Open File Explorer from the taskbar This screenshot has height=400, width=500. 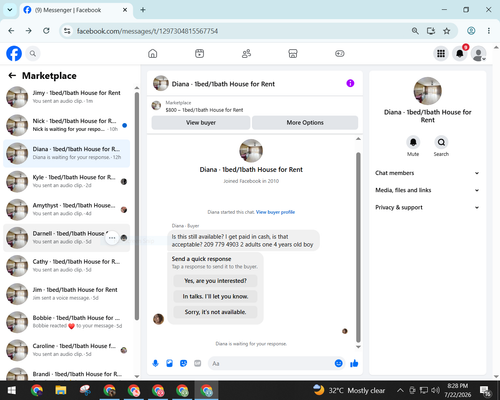[61, 390]
